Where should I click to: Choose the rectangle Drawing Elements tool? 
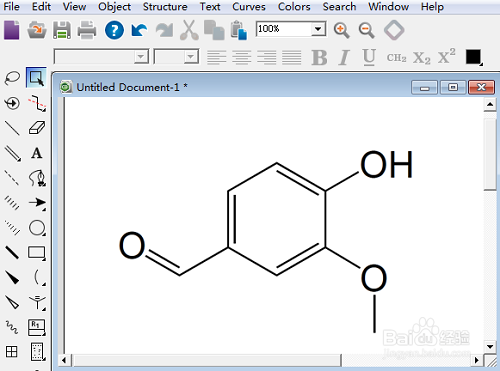click(x=37, y=253)
